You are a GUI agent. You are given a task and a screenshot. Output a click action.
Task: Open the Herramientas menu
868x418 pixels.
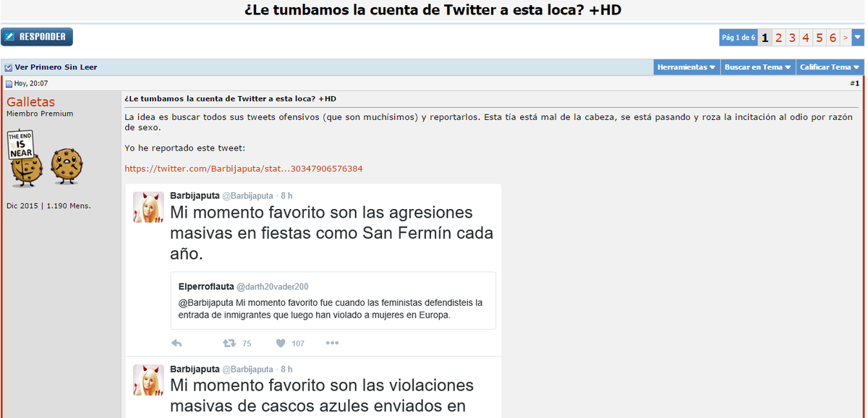click(x=686, y=66)
